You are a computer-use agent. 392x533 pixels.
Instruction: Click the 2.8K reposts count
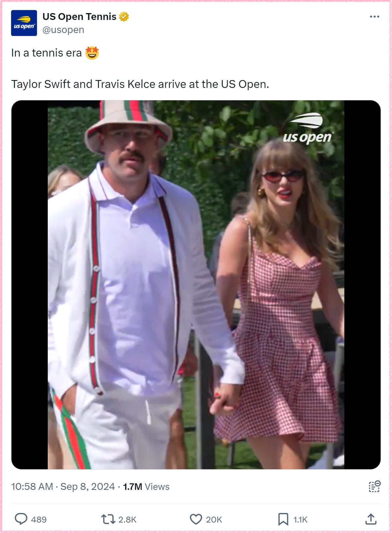point(127,520)
